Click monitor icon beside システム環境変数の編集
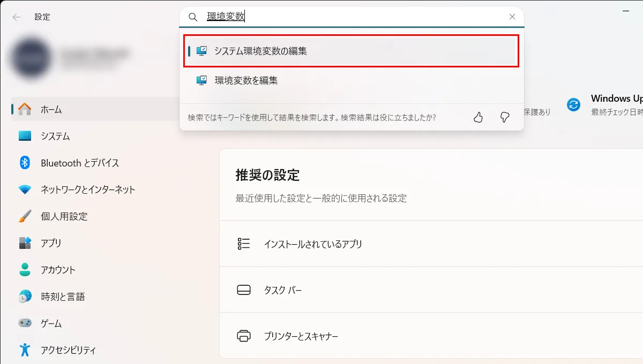643x364 pixels. pos(201,51)
